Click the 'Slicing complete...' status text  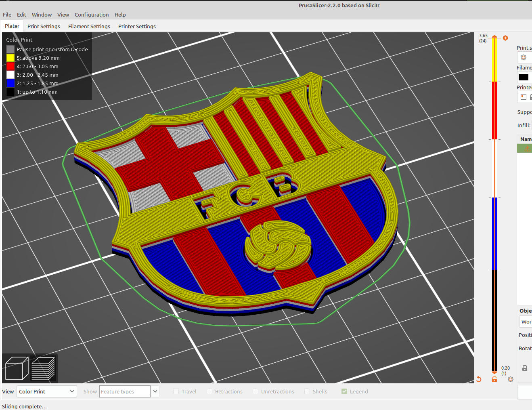click(x=24, y=406)
